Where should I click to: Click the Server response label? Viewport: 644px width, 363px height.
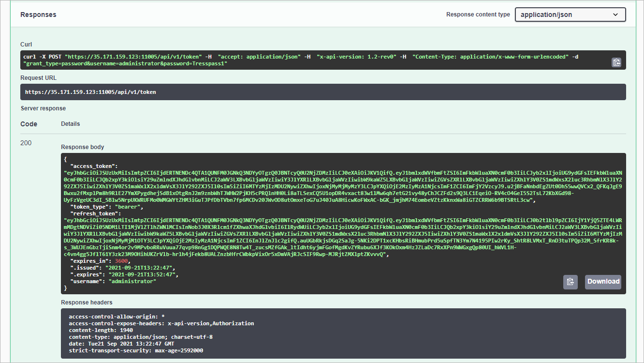click(43, 108)
